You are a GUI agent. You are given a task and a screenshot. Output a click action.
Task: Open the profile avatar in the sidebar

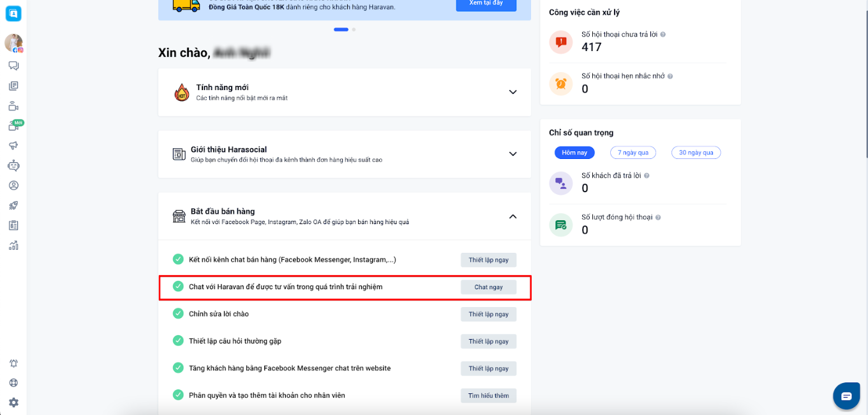coord(13,43)
